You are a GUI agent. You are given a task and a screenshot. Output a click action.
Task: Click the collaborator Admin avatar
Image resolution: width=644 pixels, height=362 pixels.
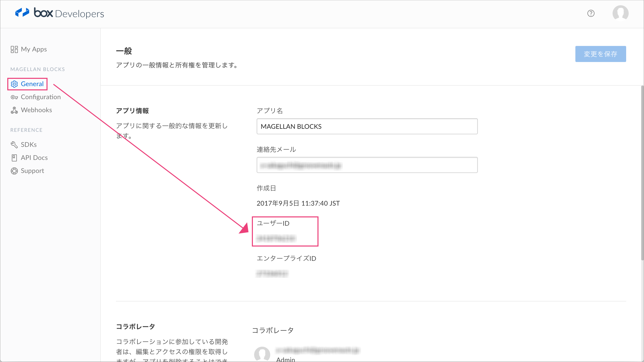(x=262, y=354)
